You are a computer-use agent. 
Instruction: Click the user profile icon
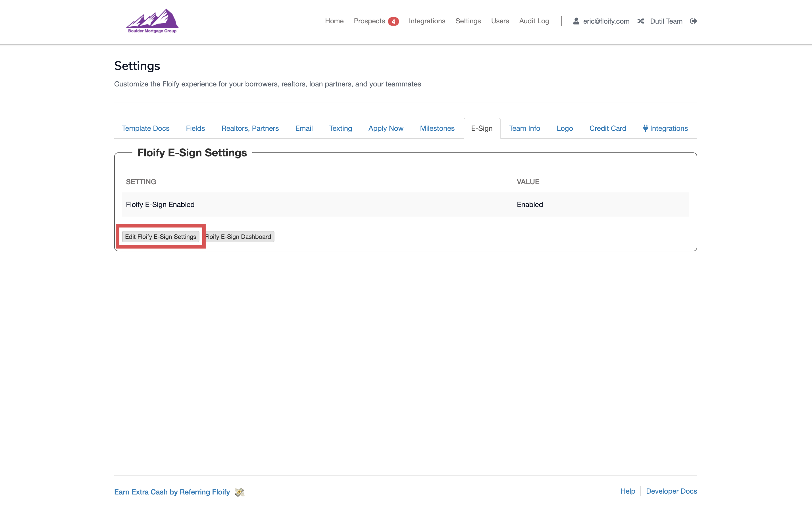576,21
